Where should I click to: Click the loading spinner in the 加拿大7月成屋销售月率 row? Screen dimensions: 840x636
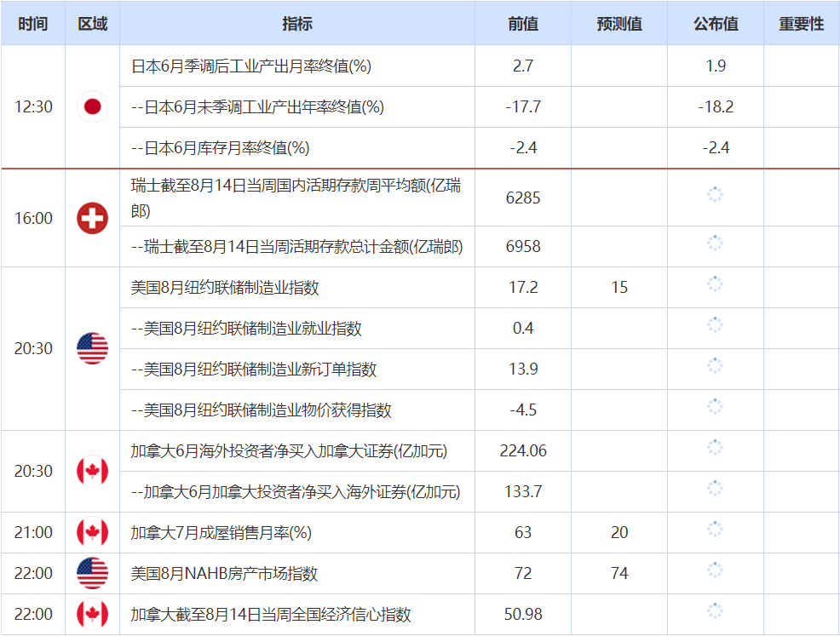click(x=715, y=529)
